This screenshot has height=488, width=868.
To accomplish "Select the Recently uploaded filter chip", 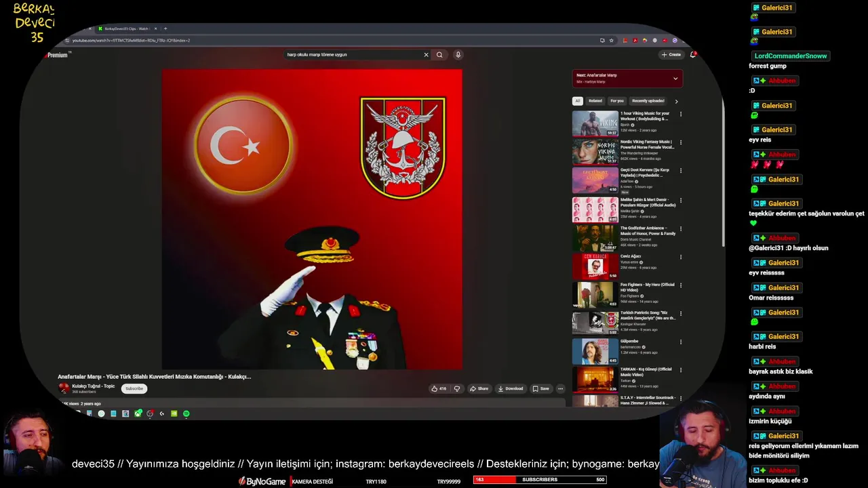I will coord(648,101).
